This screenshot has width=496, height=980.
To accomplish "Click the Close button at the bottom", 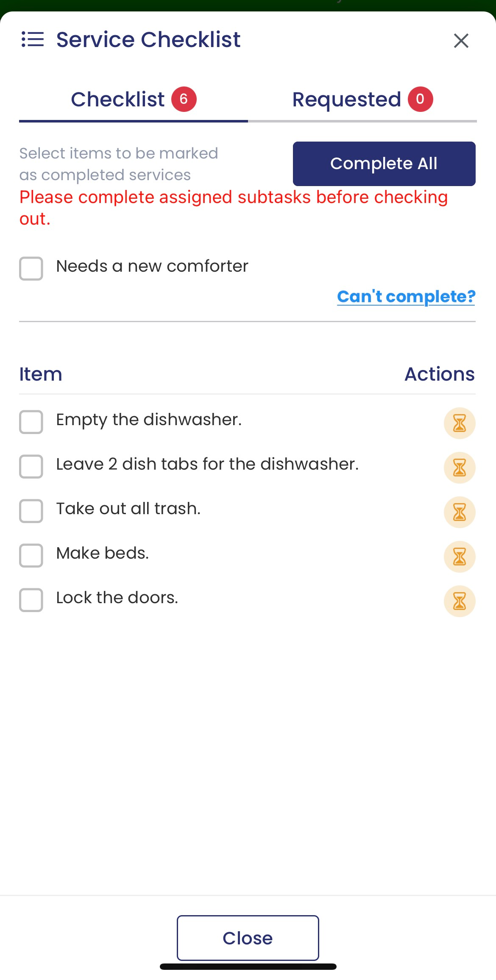I will pyautogui.click(x=248, y=938).
